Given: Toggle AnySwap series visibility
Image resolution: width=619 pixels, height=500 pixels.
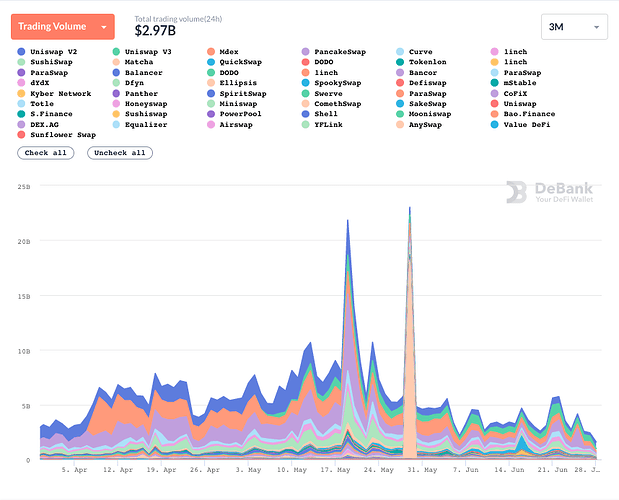Looking at the screenshot, I should (419, 125).
